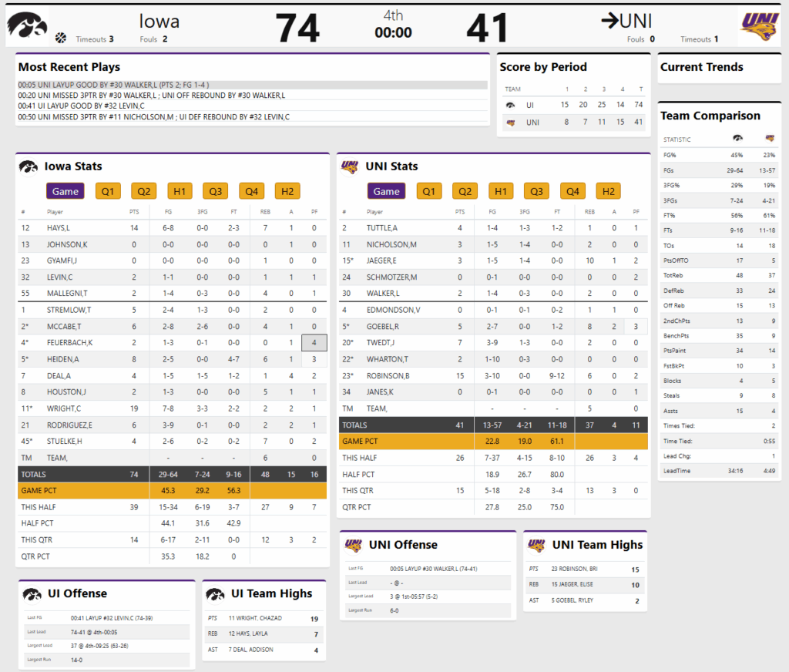The height and width of the screenshot is (672, 789).
Task: Click the Game button in Iowa Stats
Action: click(x=65, y=191)
